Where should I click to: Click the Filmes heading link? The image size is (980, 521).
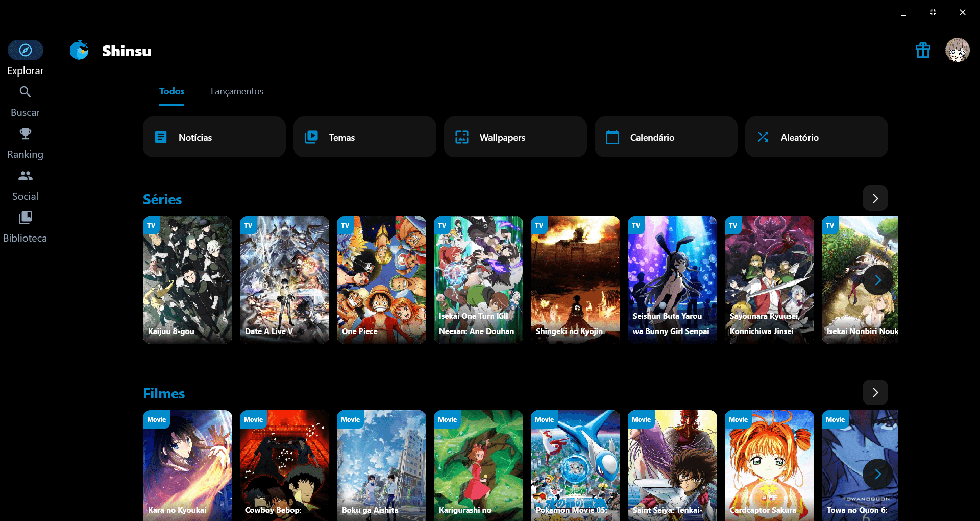(164, 393)
